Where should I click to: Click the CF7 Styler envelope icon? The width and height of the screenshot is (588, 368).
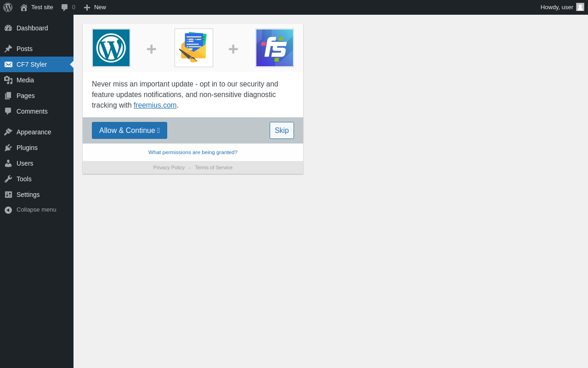[8, 64]
